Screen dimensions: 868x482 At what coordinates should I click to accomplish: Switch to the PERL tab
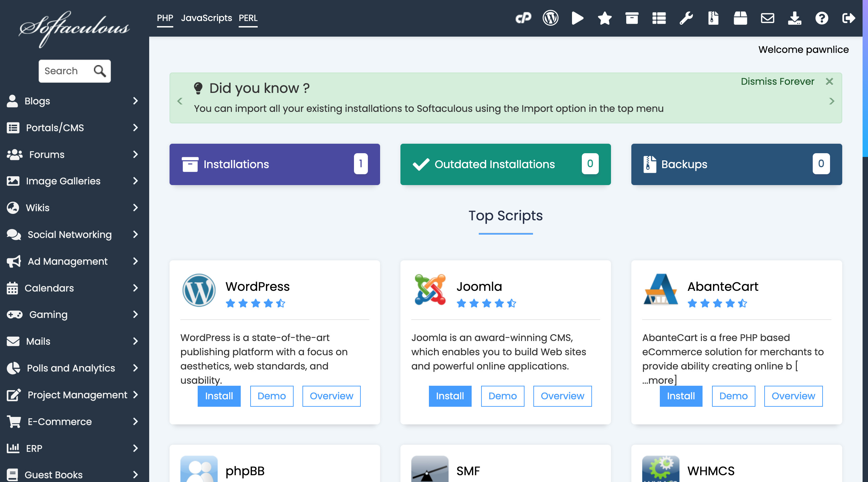click(248, 18)
